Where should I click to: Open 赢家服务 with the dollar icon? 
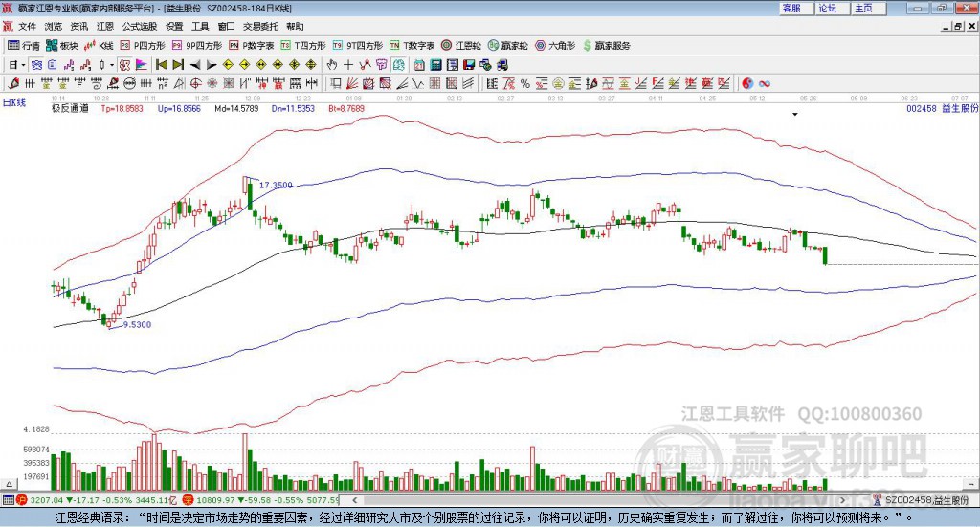607,46
